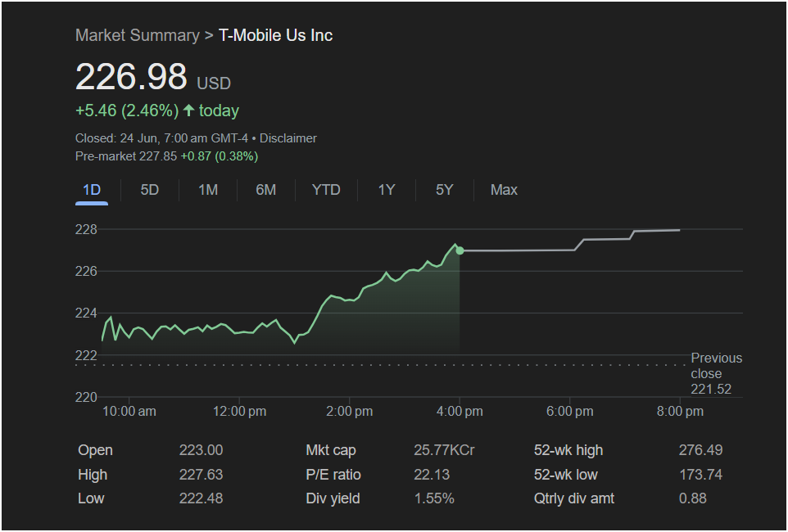Click the 220 price axis label
Image resolution: width=788 pixels, height=532 pixels.
86,397
